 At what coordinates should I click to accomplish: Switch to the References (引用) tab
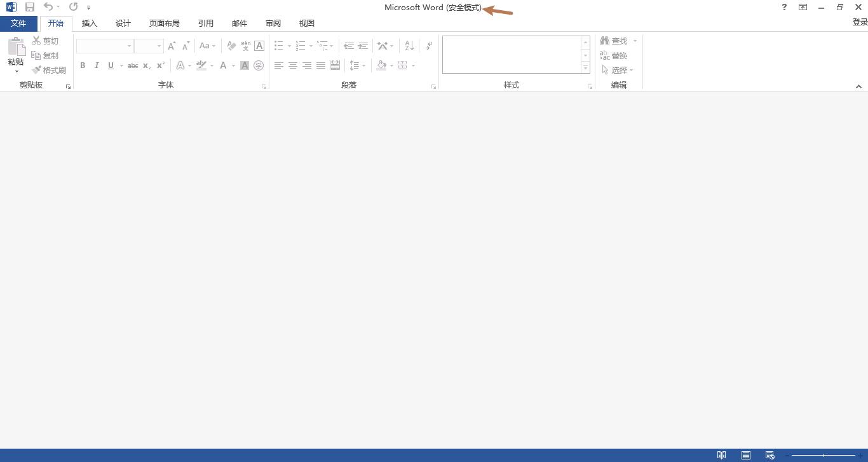point(206,24)
